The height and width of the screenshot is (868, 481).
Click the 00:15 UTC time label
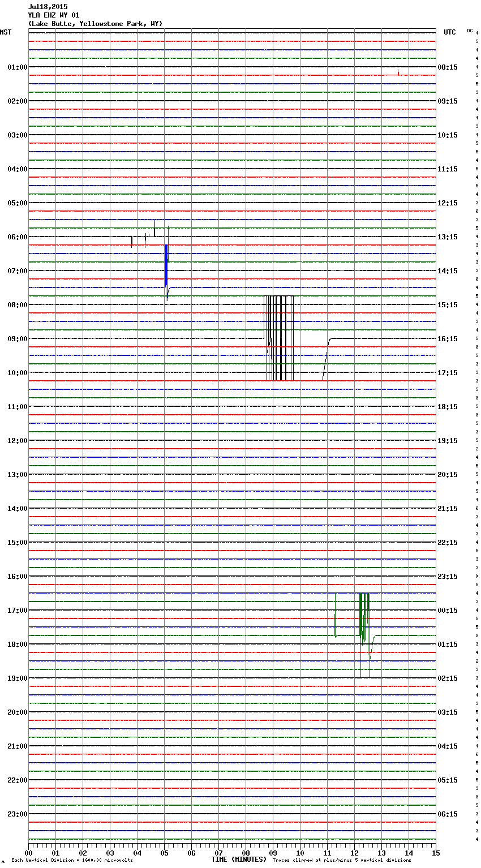pyautogui.click(x=448, y=611)
